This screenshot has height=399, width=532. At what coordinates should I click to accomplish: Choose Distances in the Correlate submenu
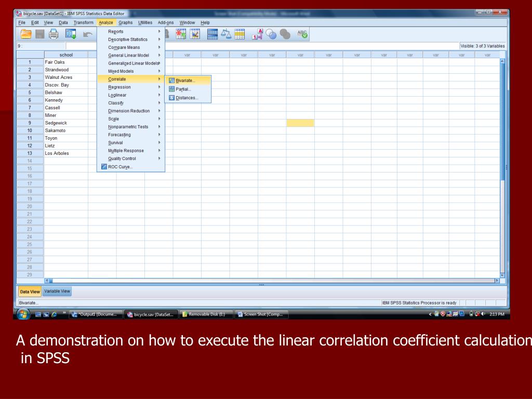(x=188, y=98)
